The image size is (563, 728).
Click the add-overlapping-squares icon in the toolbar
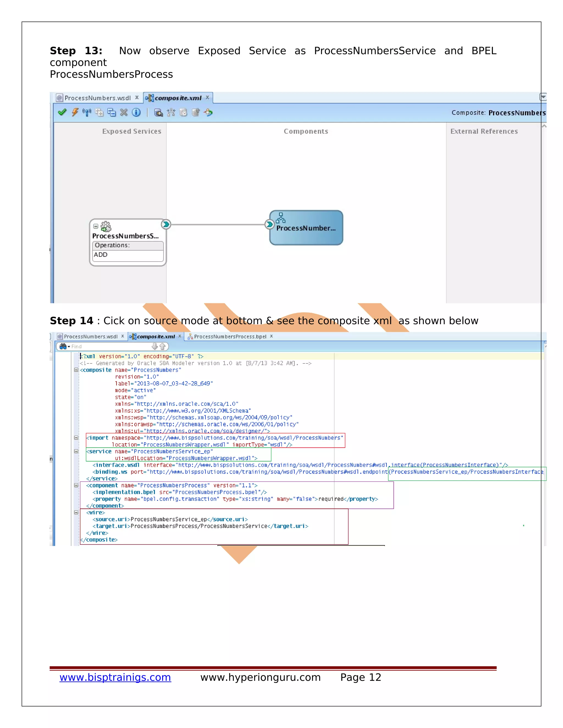pyautogui.click(x=99, y=112)
